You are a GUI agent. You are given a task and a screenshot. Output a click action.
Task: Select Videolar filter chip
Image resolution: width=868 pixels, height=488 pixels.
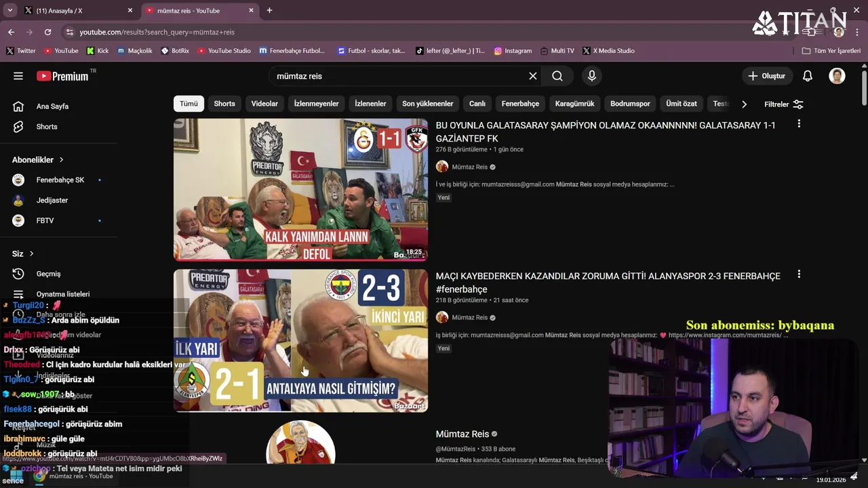[x=264, y=104]
